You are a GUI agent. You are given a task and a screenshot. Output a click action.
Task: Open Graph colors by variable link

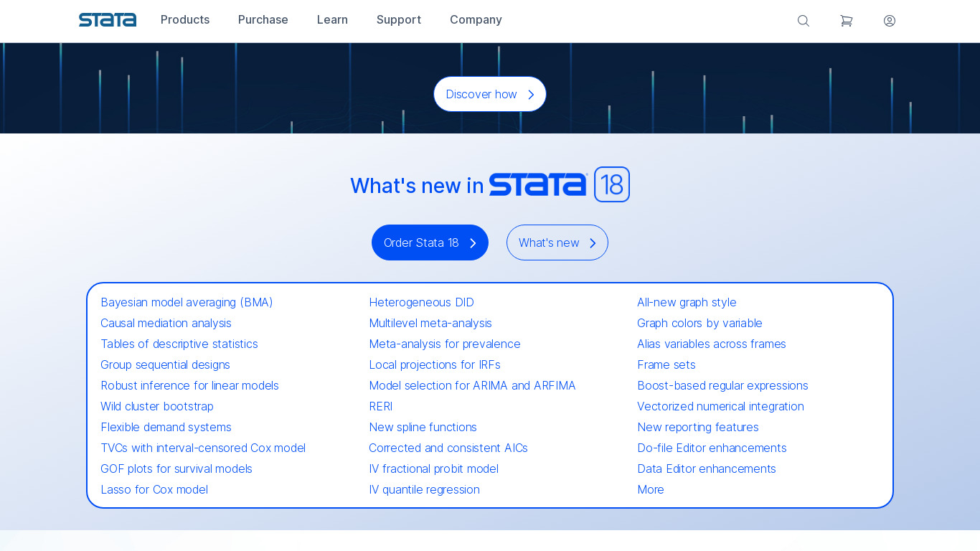point(699,324)
